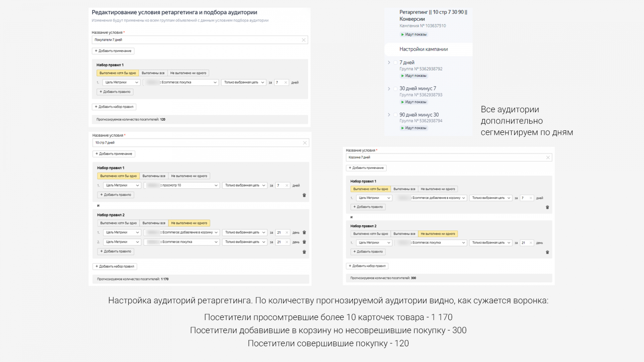Viewport: 644px width, 362px height.
Task: Clear the "10 стр 7 дней" condition name
Action: pyautogui.click(x=305, y=143)
